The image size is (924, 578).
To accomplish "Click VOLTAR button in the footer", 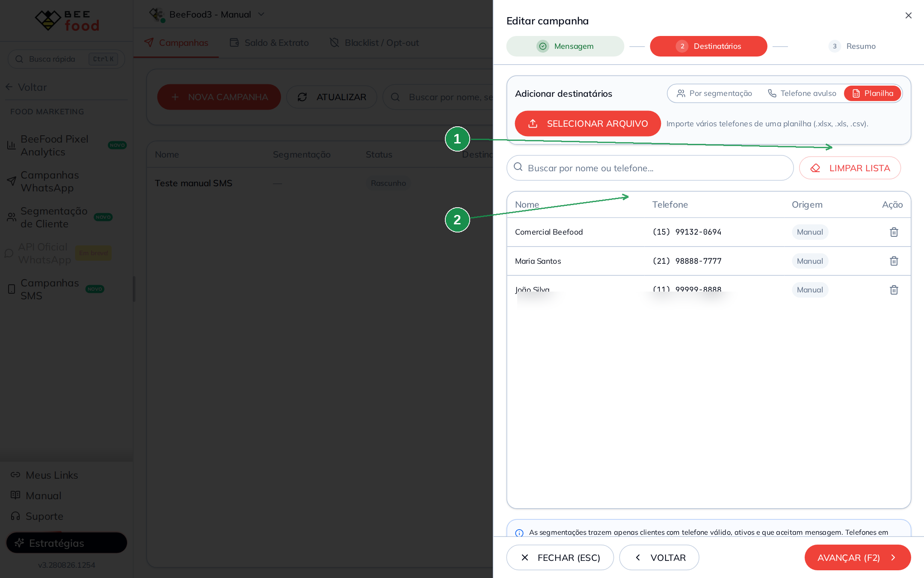I will (659, 557).
